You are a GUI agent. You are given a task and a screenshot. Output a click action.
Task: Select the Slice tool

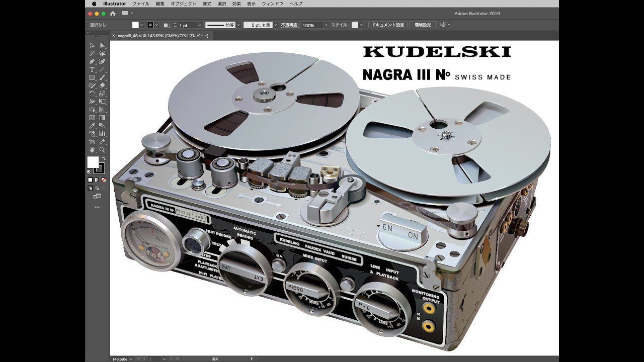click(x=102, y=142)
